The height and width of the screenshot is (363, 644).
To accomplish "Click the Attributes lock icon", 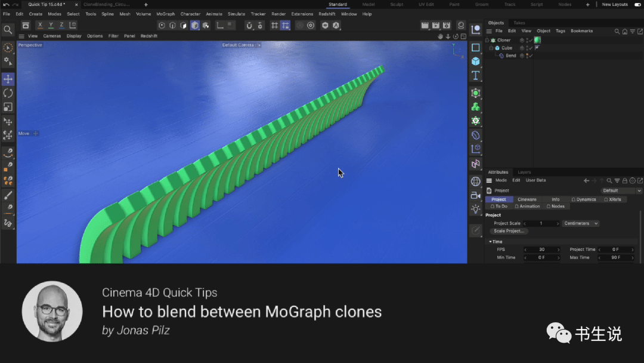I will point(625,180).
